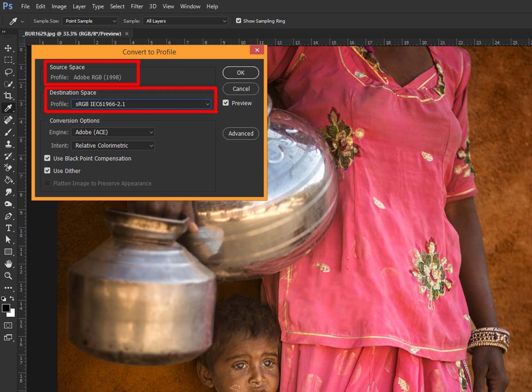Select the Horizontal Type tool
This screenshot has width=532, height=392.
[8, 228]
